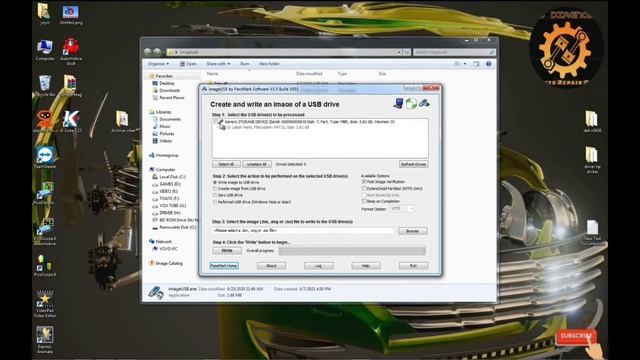Click the Unselect All button

(257, 164)
